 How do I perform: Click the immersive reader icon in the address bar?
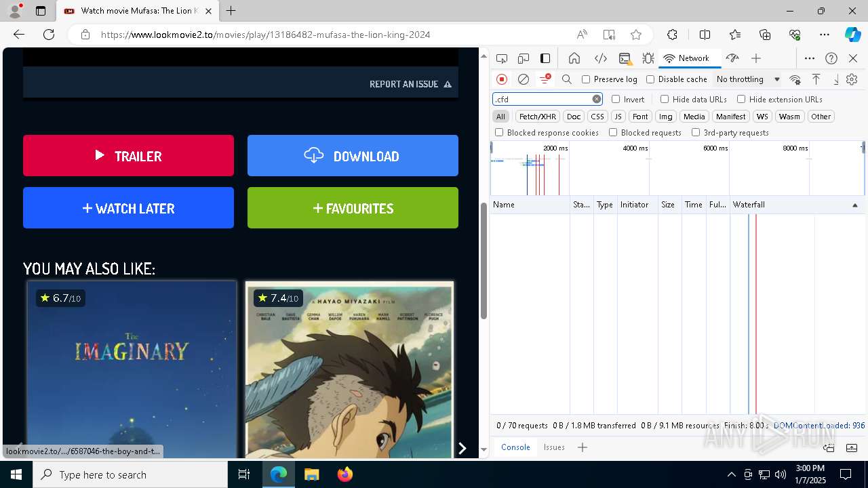click(609, 35)
